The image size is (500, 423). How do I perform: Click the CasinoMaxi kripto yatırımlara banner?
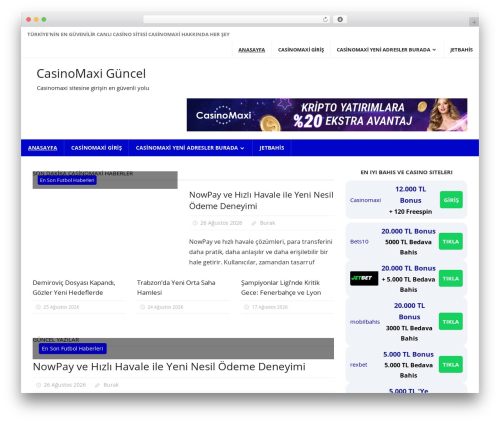327,115
